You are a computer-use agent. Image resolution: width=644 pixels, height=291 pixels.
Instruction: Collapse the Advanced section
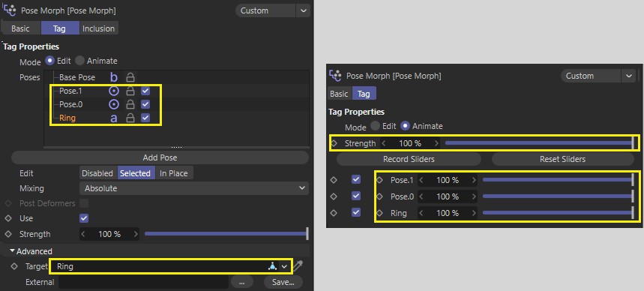tap(13, 251)
